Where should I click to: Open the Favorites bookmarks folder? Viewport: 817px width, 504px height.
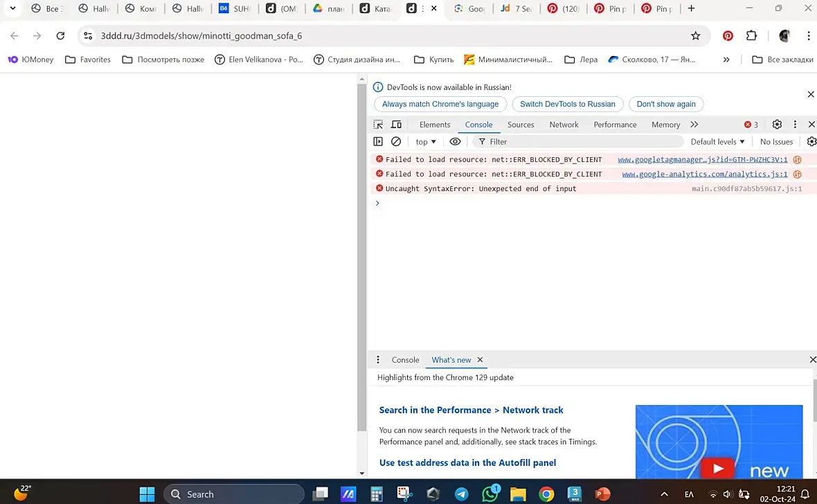click(87, 60)
